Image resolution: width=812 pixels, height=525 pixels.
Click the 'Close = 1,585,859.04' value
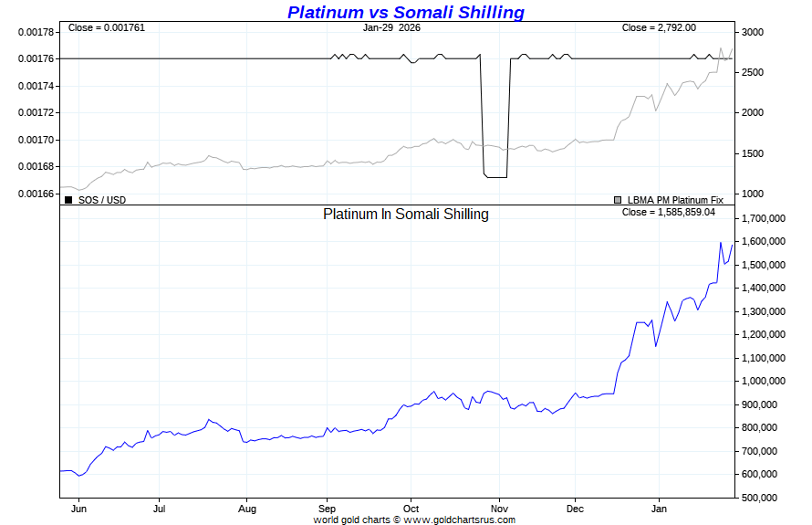click(x=669, y=213)
